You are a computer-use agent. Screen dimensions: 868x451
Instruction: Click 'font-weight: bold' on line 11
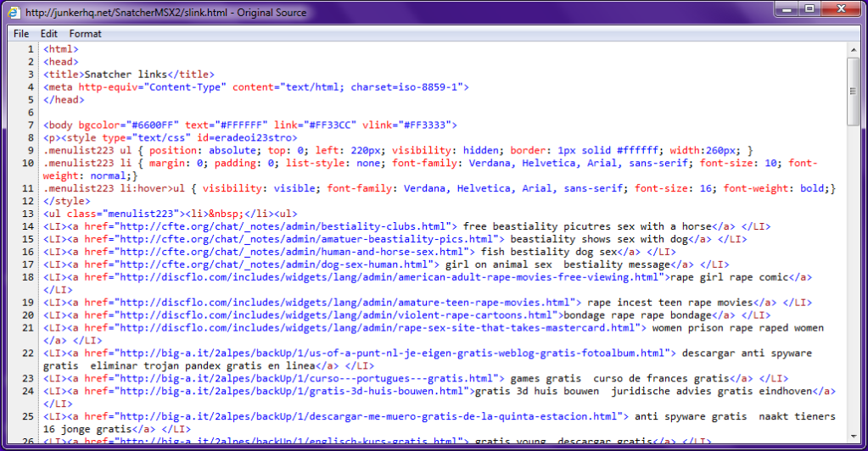coord(776,189)
